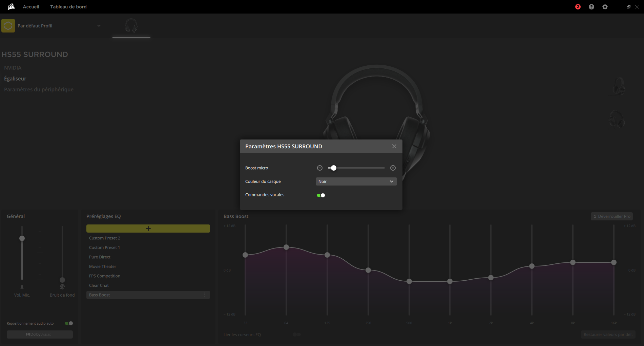Close the Paramètres HS55 SURROUND dialog
The width and height of the screenshot is (644, 346).
pyautogui.click(x=394, y=146)
